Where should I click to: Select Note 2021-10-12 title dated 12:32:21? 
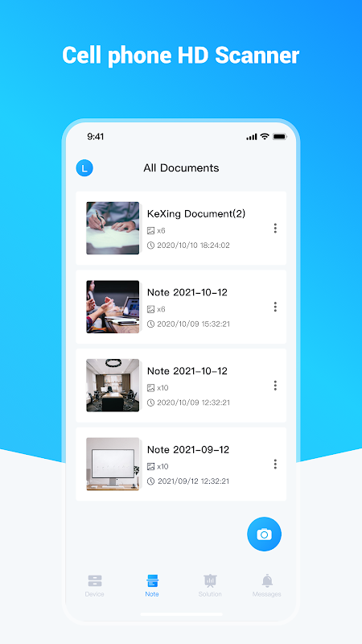(x=187, y=371)
